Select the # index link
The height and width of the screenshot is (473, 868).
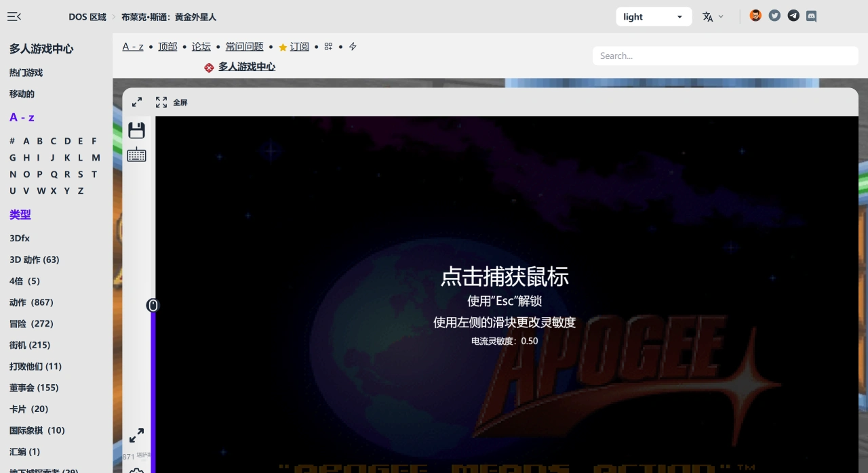pyautogui.click(x=12, y=141)
